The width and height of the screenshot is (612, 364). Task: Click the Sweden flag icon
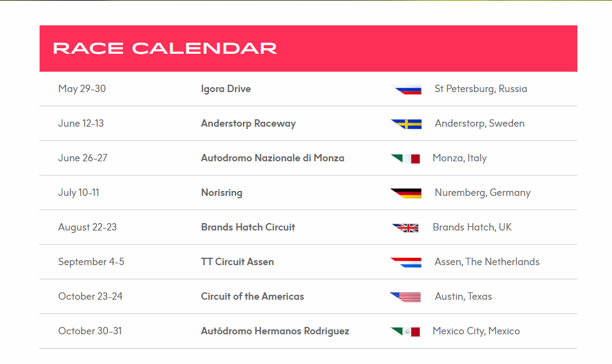[x=406, y=124]
